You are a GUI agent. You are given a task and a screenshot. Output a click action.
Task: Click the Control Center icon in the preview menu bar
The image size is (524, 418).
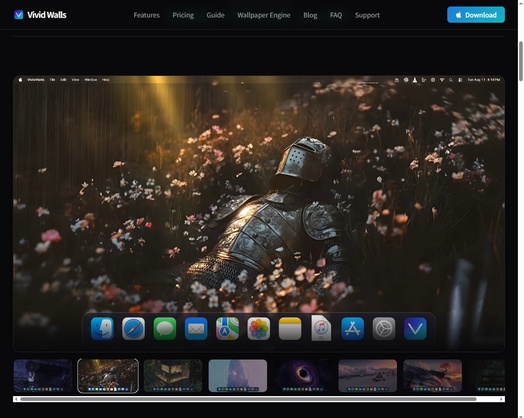click(460, 80)
